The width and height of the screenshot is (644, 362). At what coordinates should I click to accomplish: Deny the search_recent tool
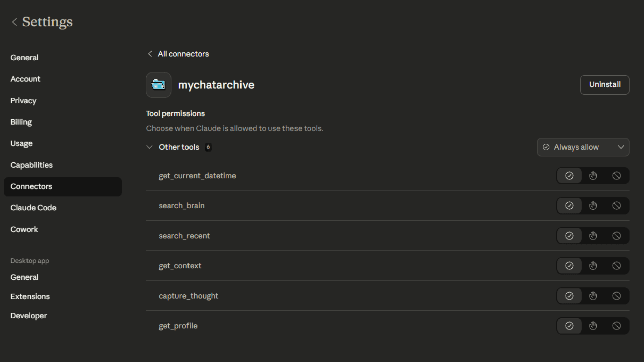[617, 236]
